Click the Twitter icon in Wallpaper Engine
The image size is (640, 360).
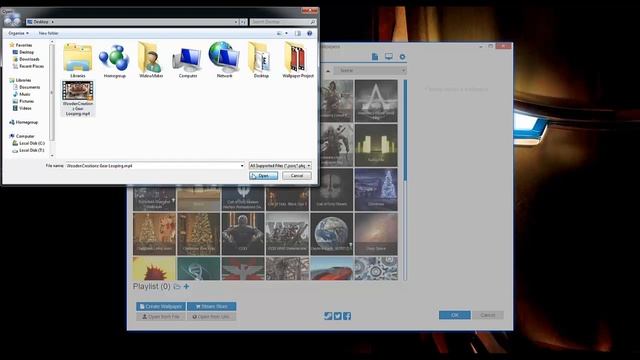[x=338, y=316]
